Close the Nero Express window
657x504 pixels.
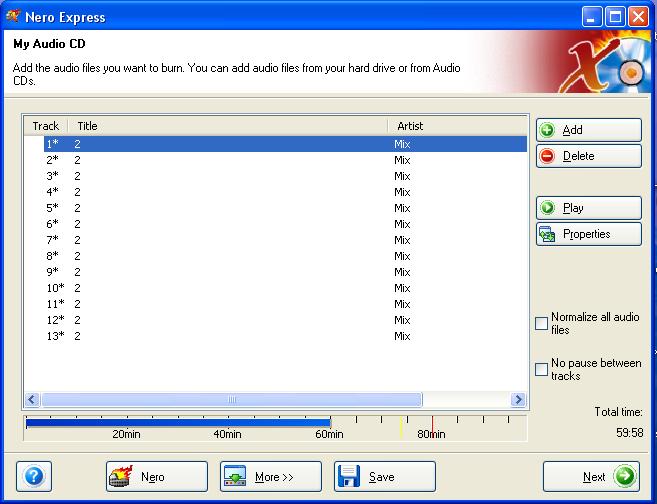(639, 17)
